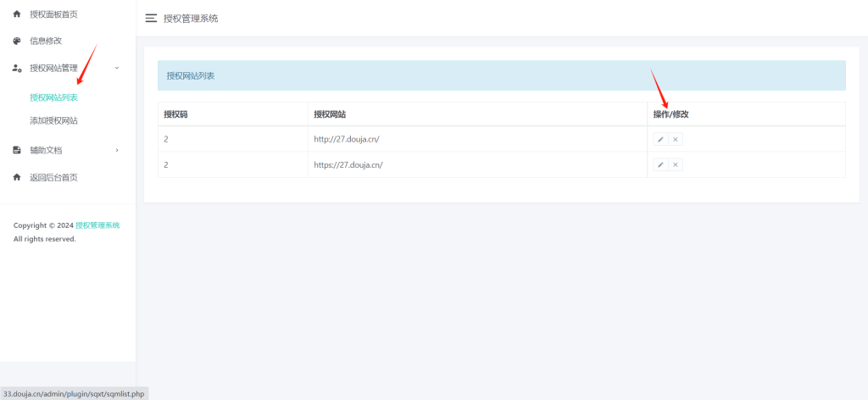Click the home icon beside 授权面板首页
The height and width of the screenshot is (400, 868).
pyautogui.click(x=17, y=14)
